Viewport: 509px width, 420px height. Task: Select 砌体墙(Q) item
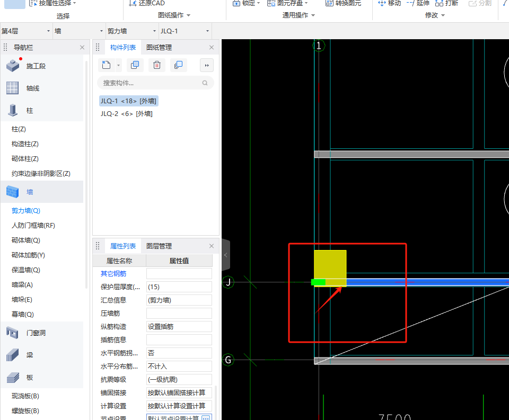click(x=26, y=240)
